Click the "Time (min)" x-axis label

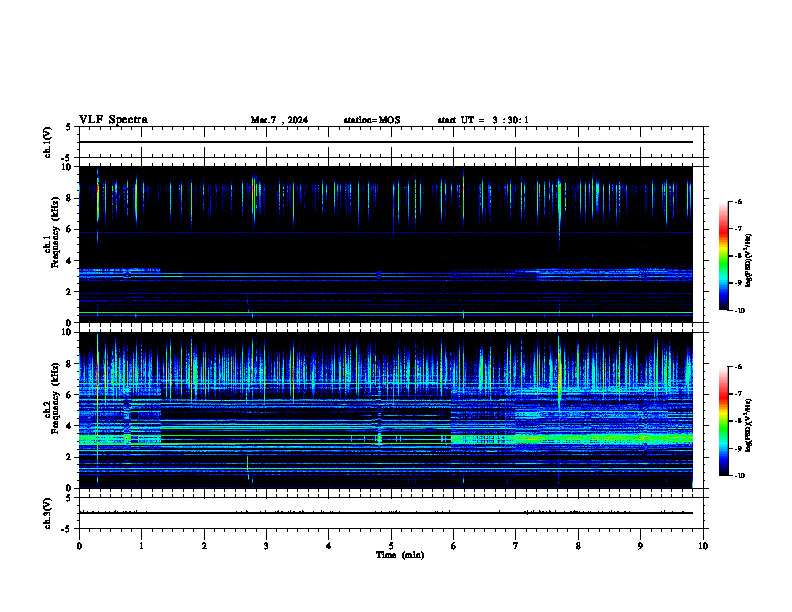[x=400, y=555]
